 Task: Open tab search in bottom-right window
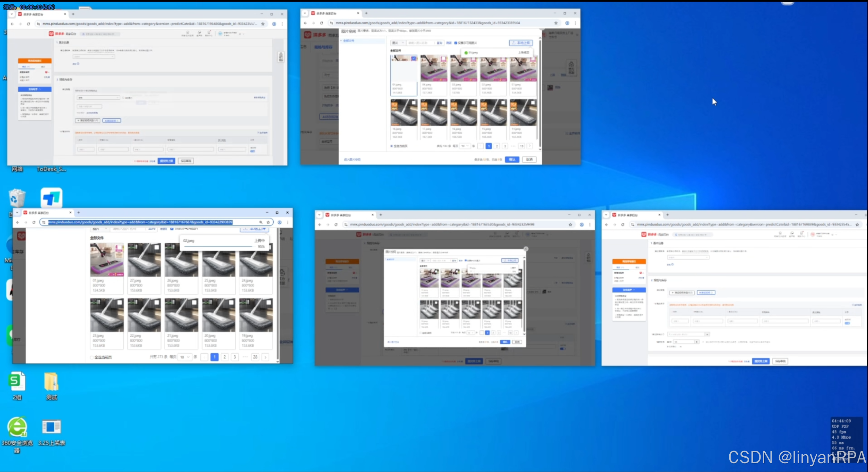[x=606, y=215]
